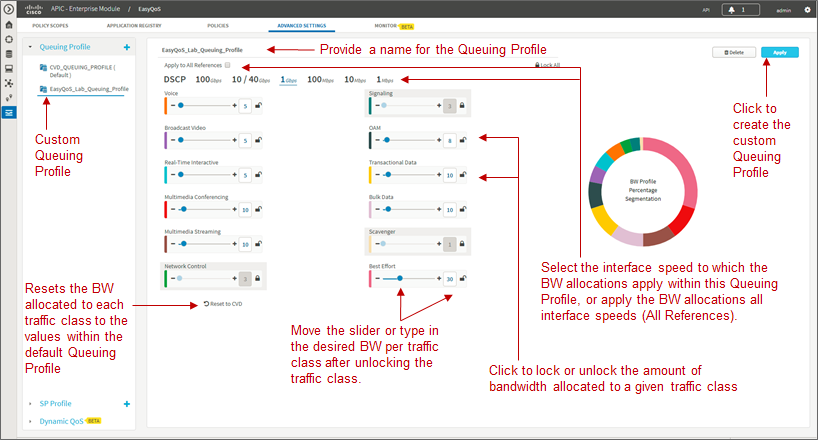Image resolution: width=820 pixels, height=440 pixels.
Task: Click the Reset to CVD link
Action: [x=223, y=304]
